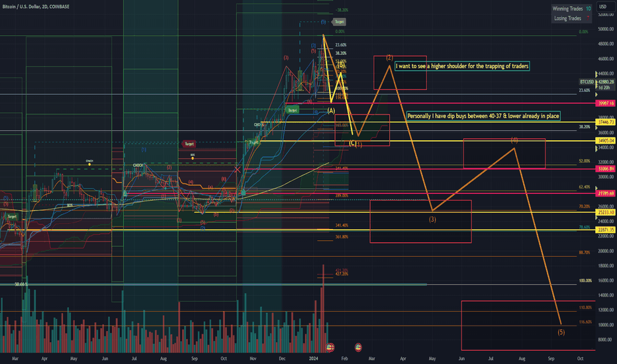Select the higher shoulder trapping traders note
The width and height of the screenshot is (617, 364).
(462, 66)
